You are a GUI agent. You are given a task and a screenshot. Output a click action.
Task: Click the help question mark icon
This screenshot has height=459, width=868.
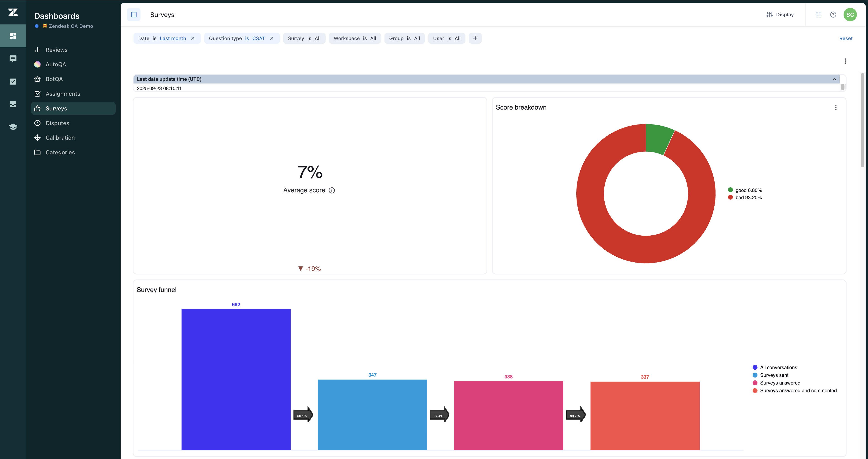point(833,14)
